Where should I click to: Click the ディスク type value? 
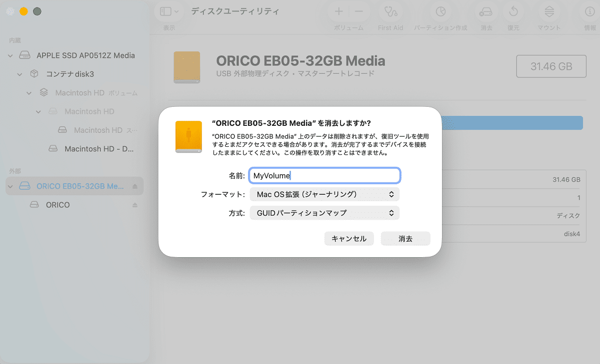tap(568, 216)
